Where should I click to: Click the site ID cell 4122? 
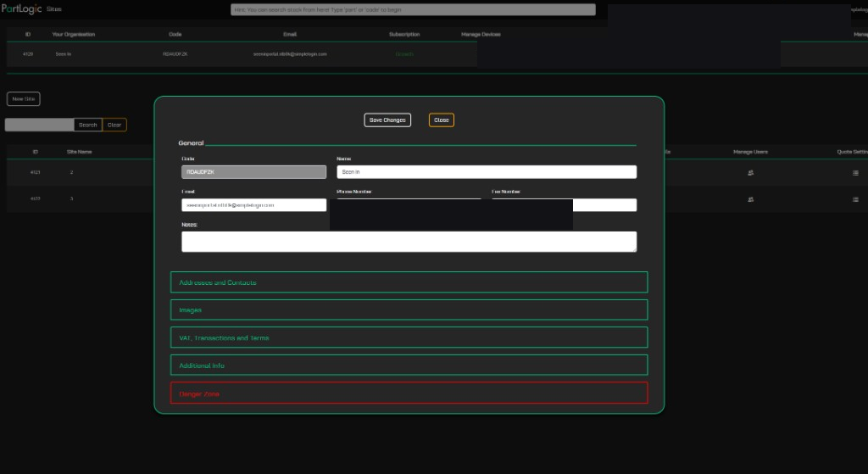coord(35,198)
